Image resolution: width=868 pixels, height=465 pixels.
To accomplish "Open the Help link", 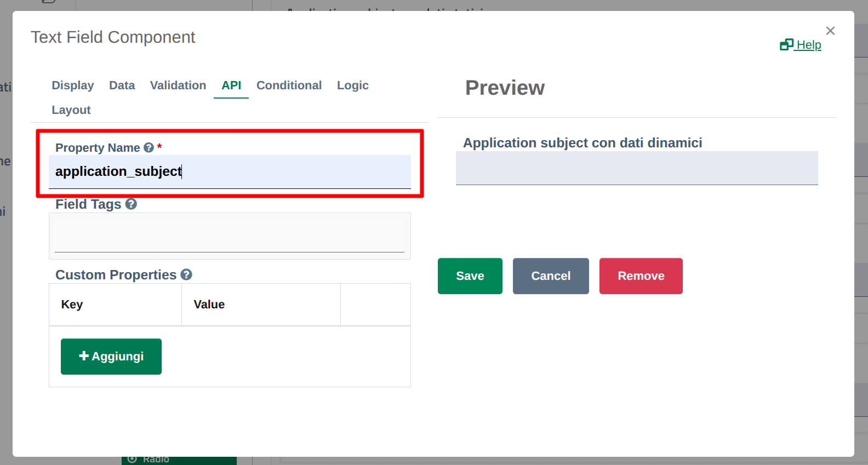I will point(801,45).
